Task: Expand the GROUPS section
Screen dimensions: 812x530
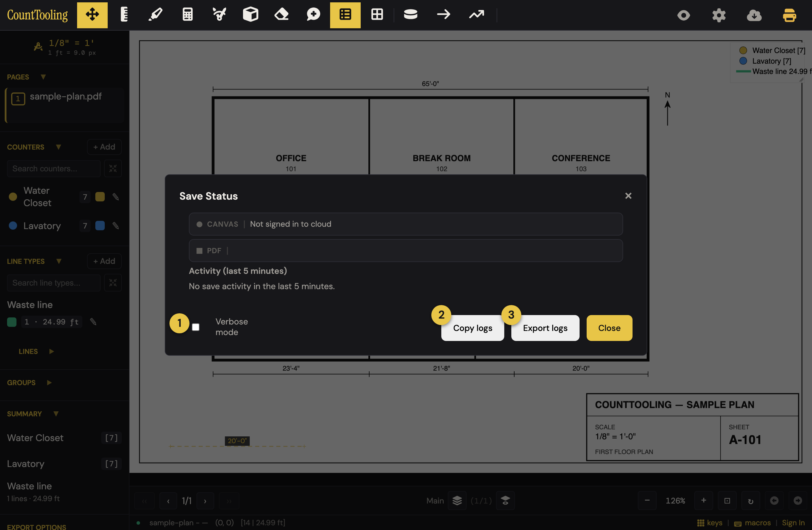Action: (x=49, y=382)
